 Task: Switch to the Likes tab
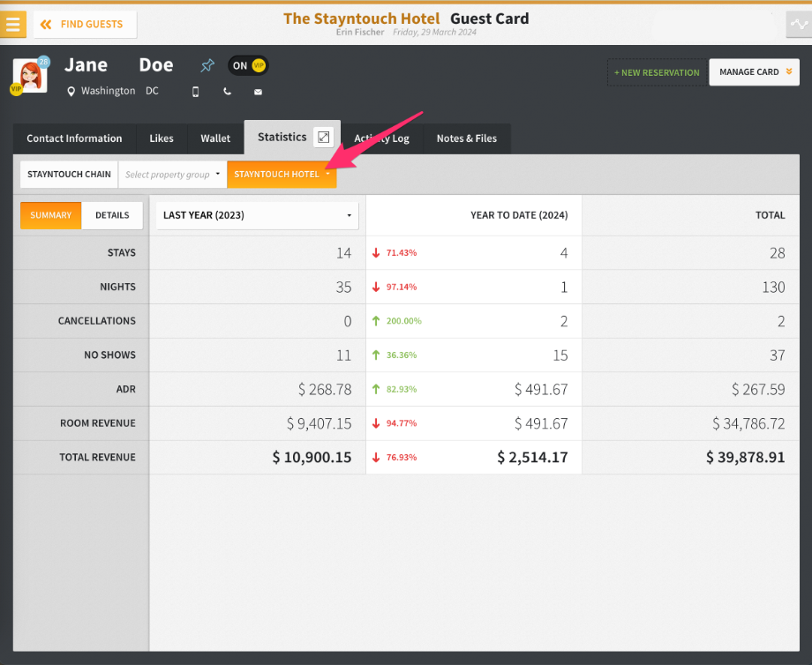162,138
